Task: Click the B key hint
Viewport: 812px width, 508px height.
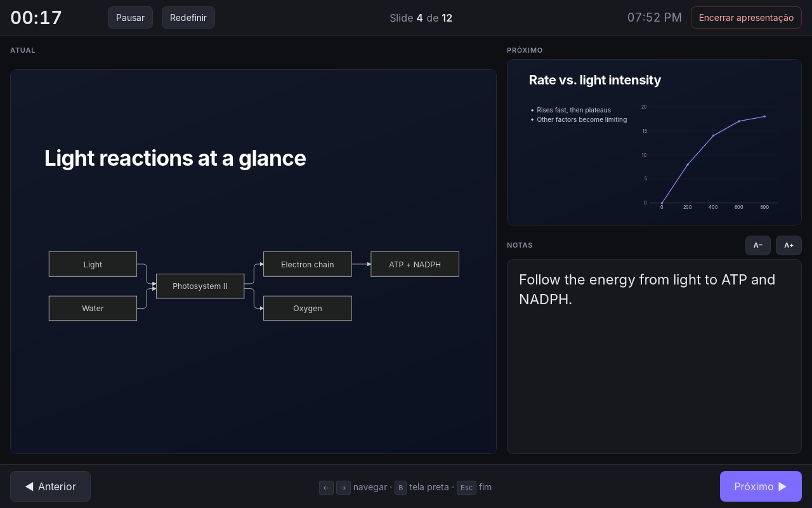Action: pos(400,488)
